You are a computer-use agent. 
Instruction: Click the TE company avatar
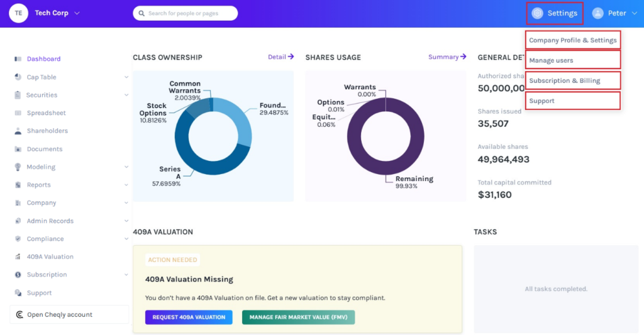pos(18,13)
